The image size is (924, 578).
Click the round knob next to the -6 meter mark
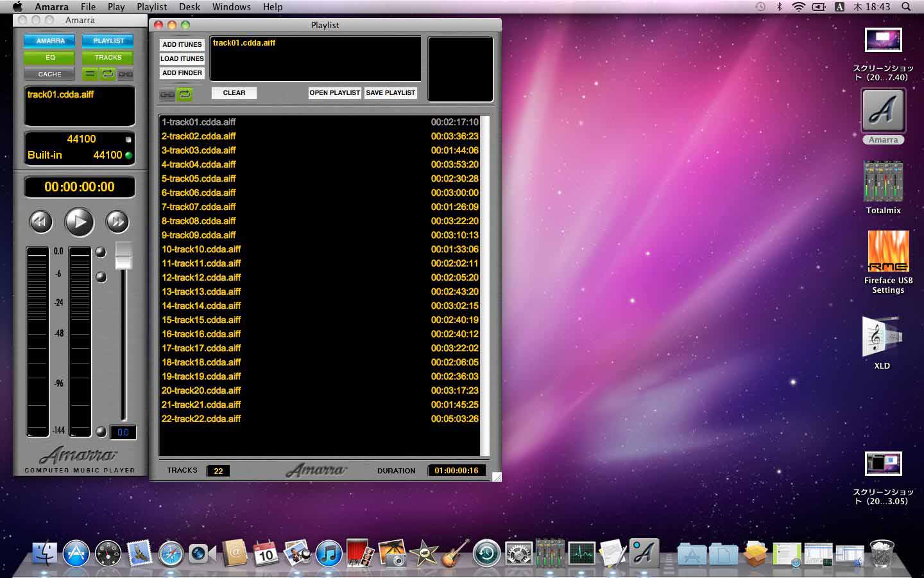(x=101, y=277)
